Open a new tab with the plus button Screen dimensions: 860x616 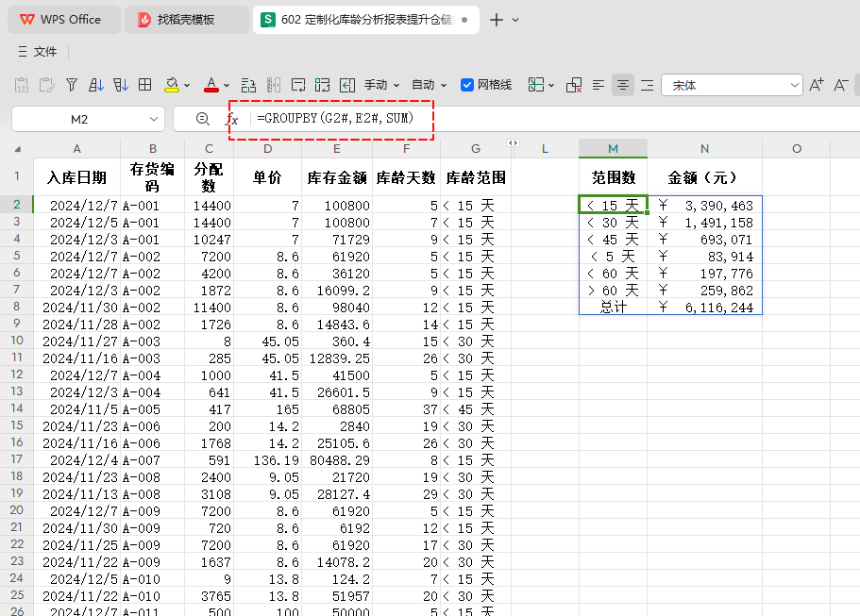pos(497,20)
